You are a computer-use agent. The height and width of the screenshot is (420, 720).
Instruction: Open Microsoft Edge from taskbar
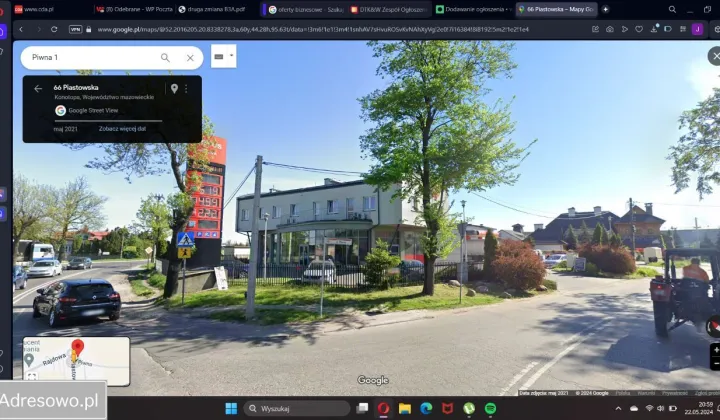coord(426,409)
